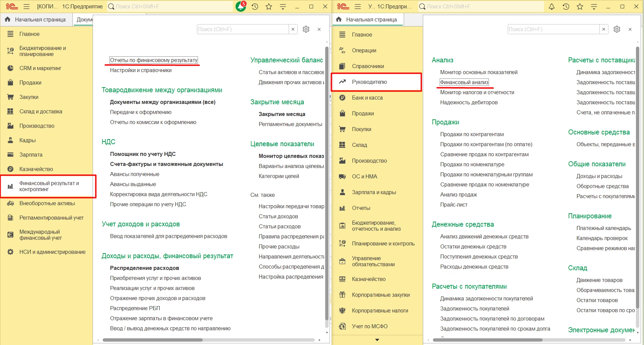The height and width of the screenshot is (345, 644).
Task: Open menu settings gear in left window panel
Action: click(306, 29)
